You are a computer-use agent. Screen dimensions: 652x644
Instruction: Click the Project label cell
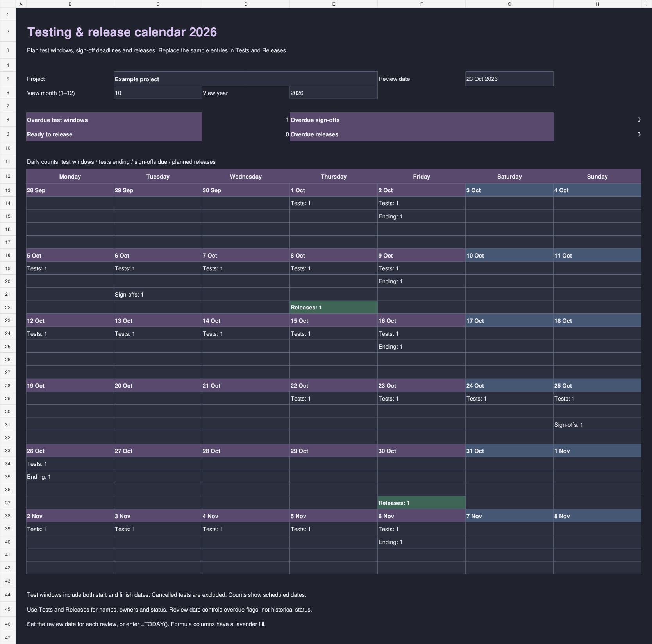tap(70, 79)
